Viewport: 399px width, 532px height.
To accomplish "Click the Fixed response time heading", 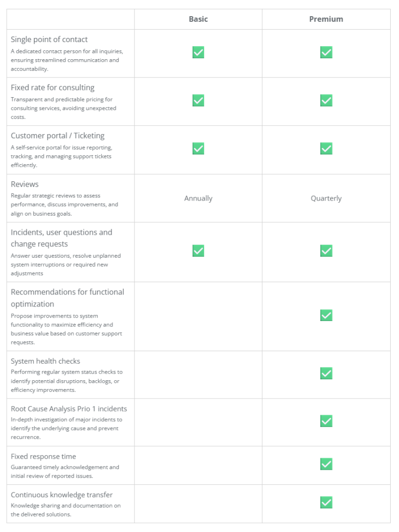I will (x=44, y=456).
